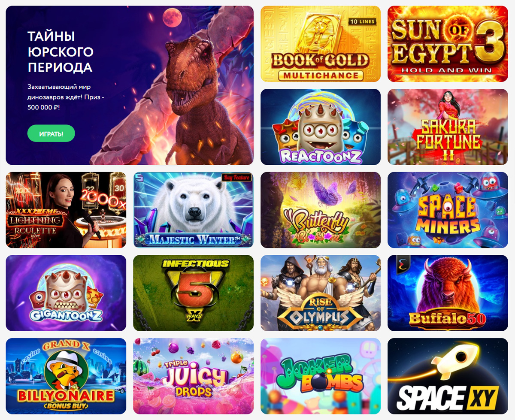Launch Sun of Egypt 3 slot
This screenshot has width=515, height=420.
coord(448,44)
